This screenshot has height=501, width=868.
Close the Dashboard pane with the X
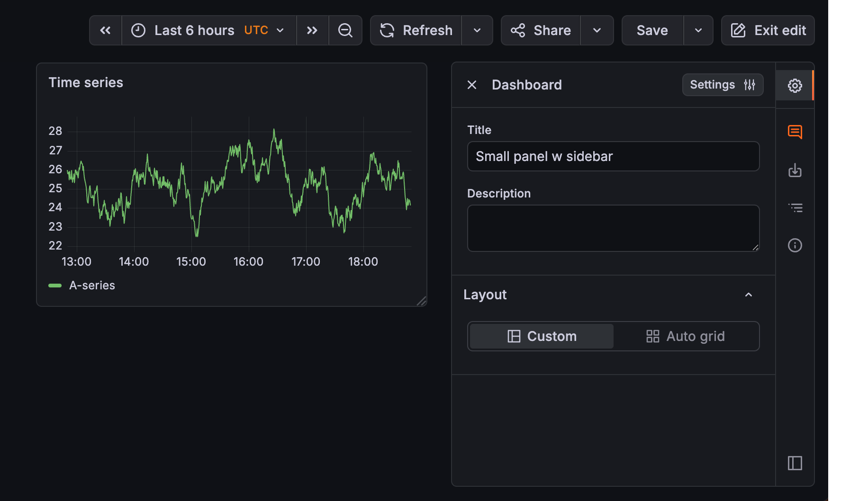(x=472, y=85)
